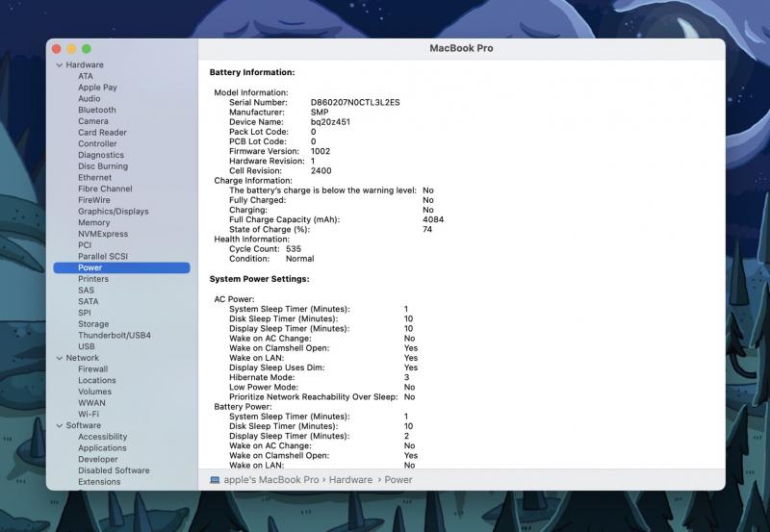Select Printers in the sidebar

tap(93, 279)
